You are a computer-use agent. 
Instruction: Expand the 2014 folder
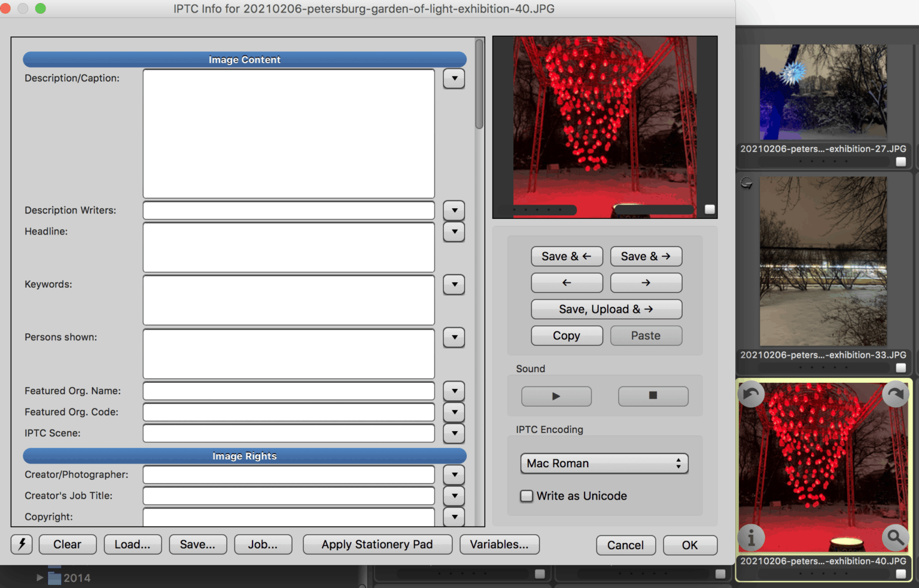(x=39, y=577)
